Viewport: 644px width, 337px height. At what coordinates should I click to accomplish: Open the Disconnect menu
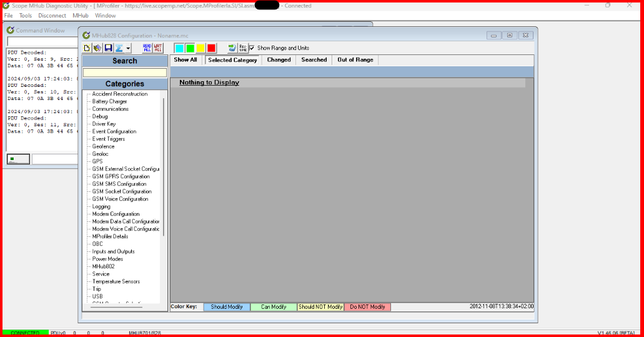coord(52,16)
